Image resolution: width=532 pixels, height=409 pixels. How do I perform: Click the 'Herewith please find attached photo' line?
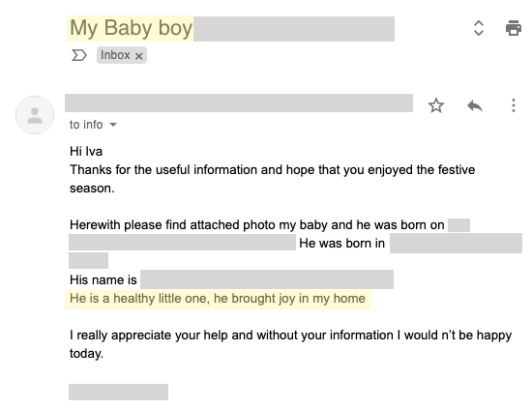click(257, 225)
